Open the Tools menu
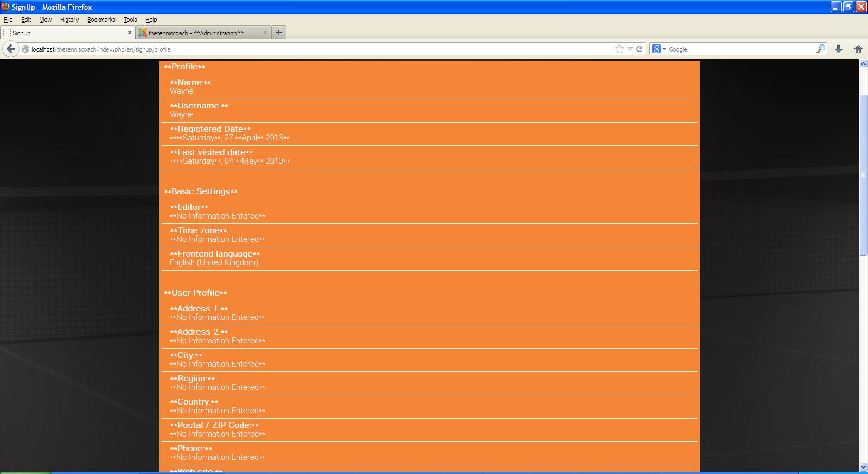The width and height of the screenshot is (868, 474). click(x=130, y=20)
